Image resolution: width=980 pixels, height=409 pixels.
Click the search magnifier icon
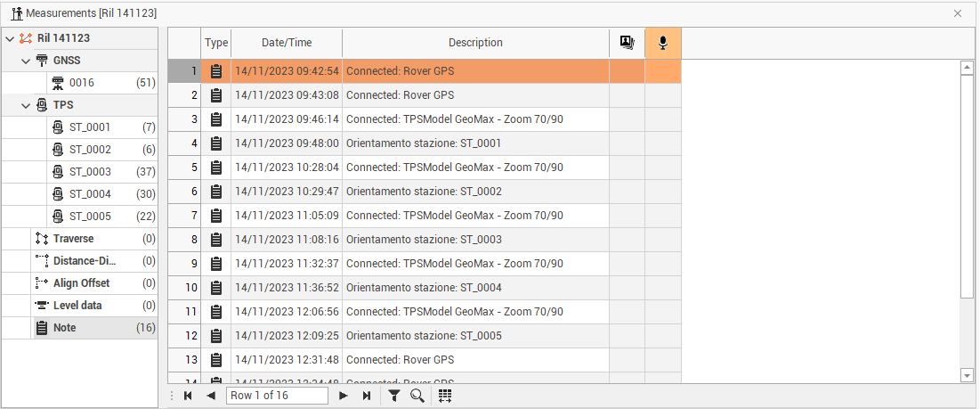[417, 396]
